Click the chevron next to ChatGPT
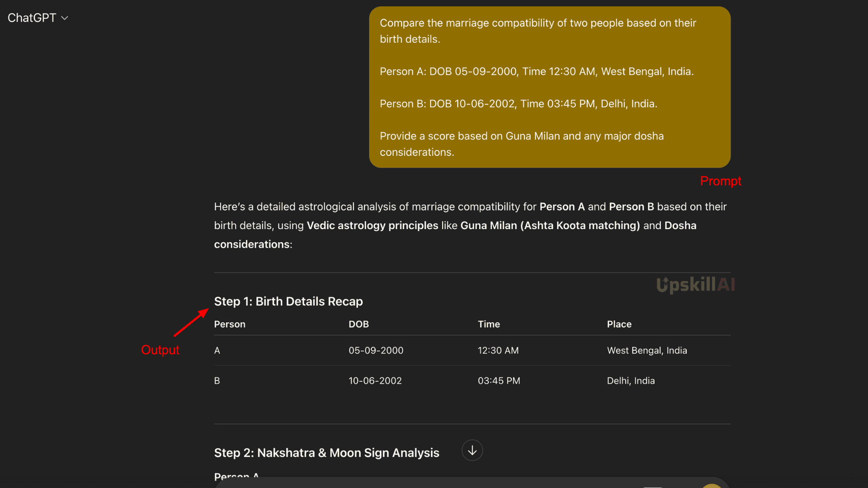Viewport: 868px width, 488px height. 65,18
